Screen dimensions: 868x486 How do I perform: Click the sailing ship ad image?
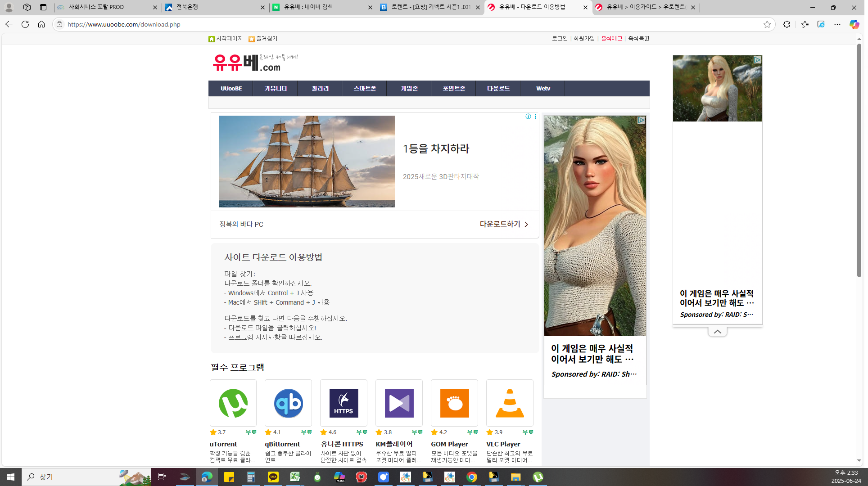(307, 162)
